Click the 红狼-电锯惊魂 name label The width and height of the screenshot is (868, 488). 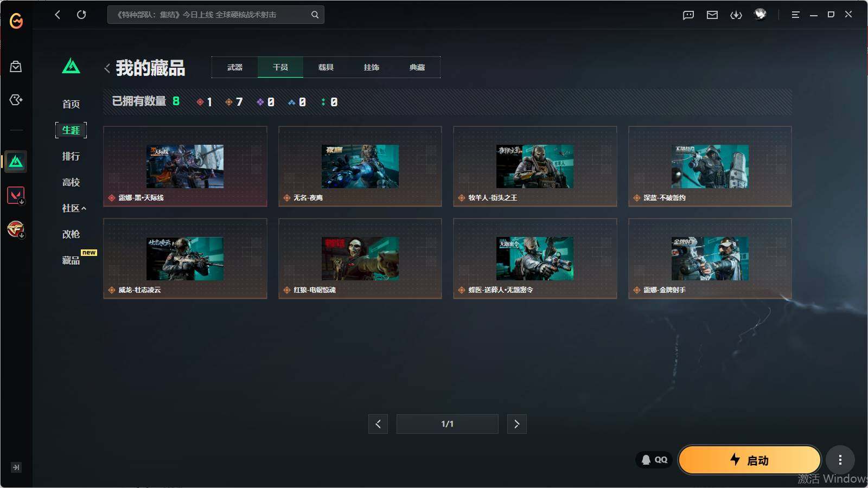tap(315, 290)
